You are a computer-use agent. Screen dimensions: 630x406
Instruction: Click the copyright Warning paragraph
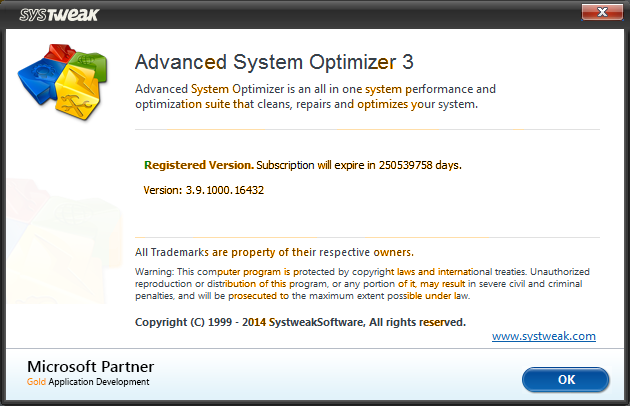click(x=362, y=284)
